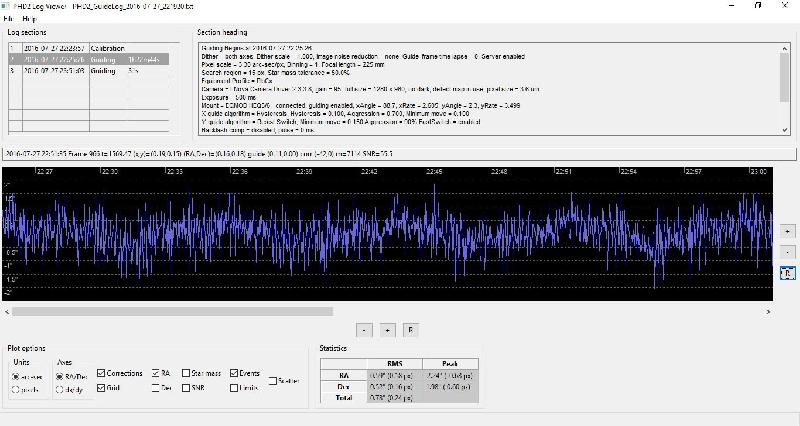Image resolution: width=800 pixels, height=426 pixels.
Task: Click the horizontal graph scrollbar thumb
Action: point(172,311)
